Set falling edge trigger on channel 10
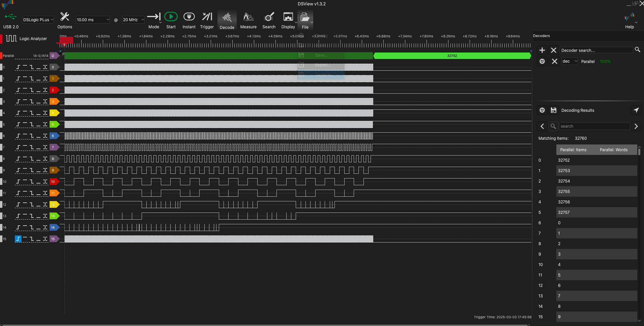The width and height of the screenshot is (644, 326). [32, 182]
